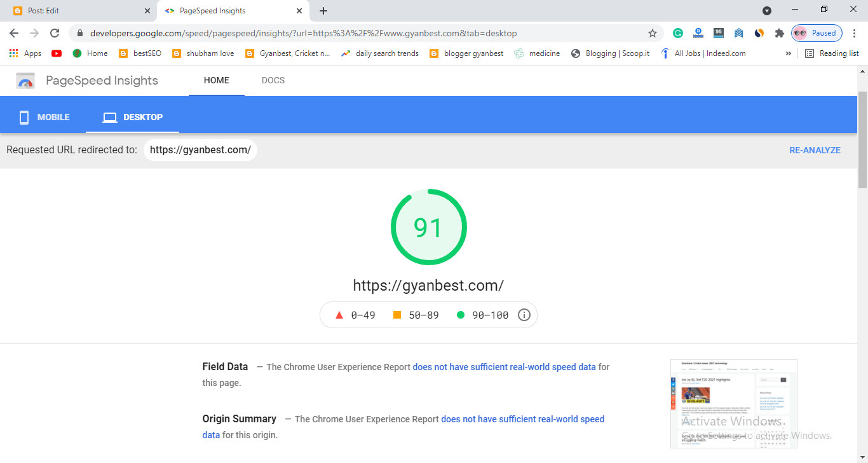Open the shubham love bookmark

tap(203, 53)
